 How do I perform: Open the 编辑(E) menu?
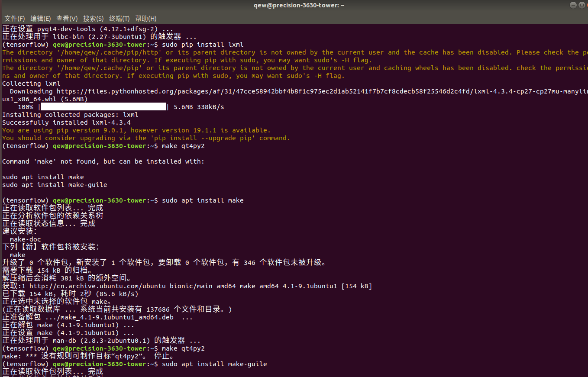[x=40, y=19]
